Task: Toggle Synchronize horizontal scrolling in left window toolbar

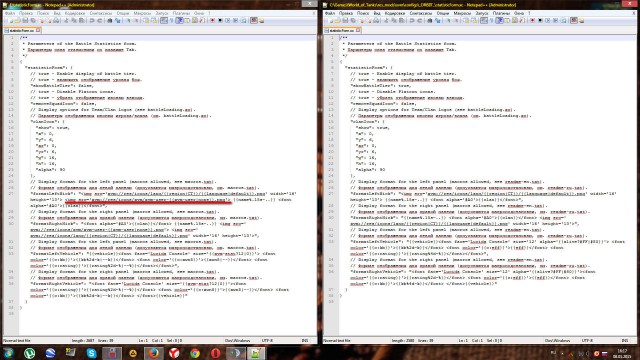Action: point(153,20)
